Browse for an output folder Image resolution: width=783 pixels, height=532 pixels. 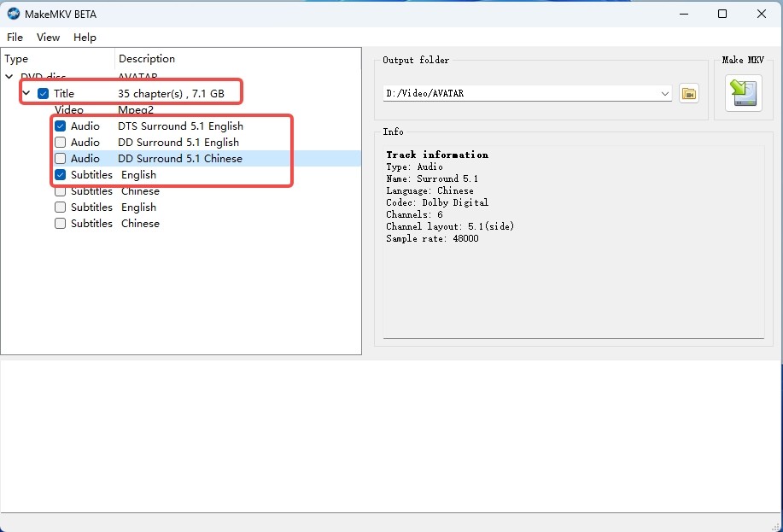point(688,94)
